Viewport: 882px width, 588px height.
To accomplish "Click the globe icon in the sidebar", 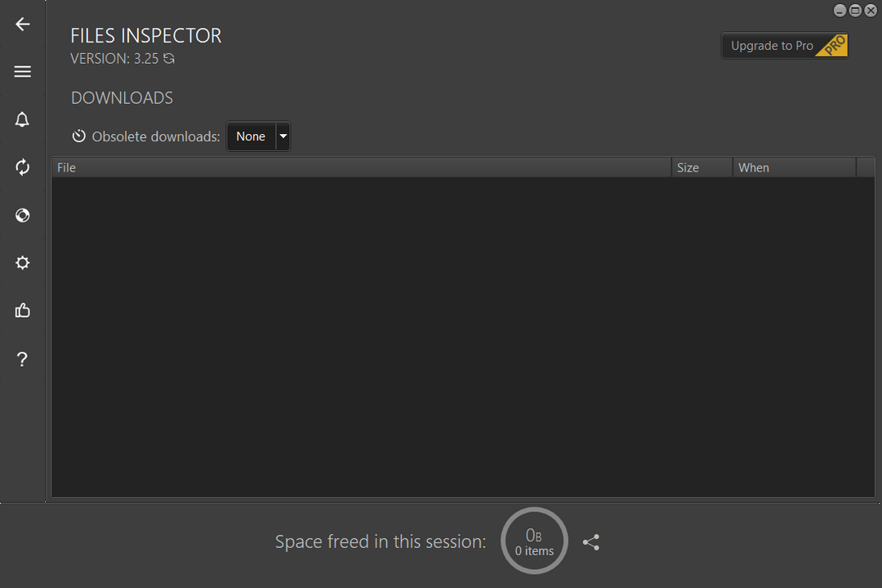I will pos(23,216).
